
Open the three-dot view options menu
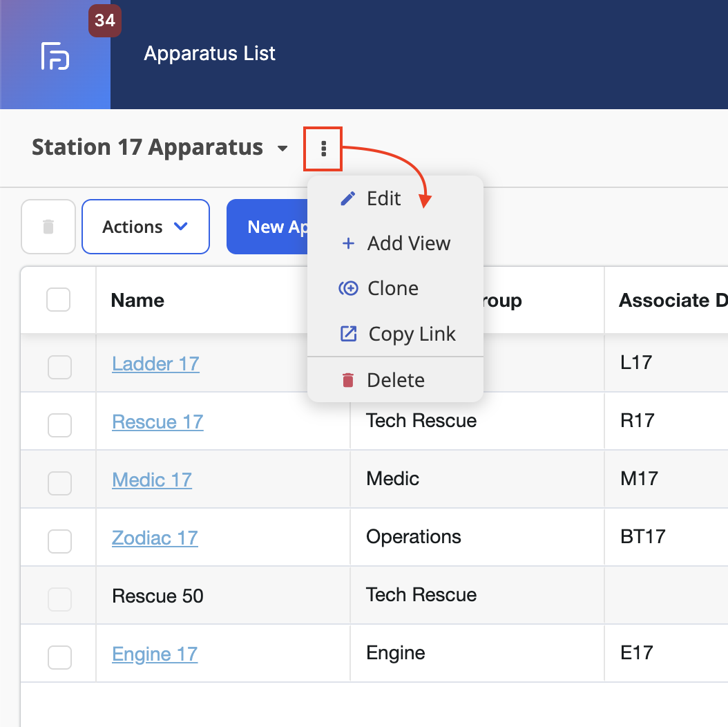pos(324,149)
